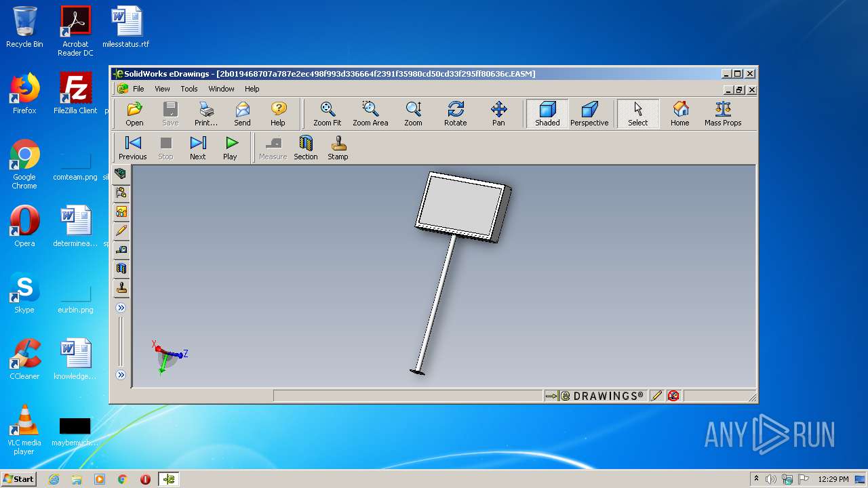Advance to Next animation view

click(x=198, y=147)
